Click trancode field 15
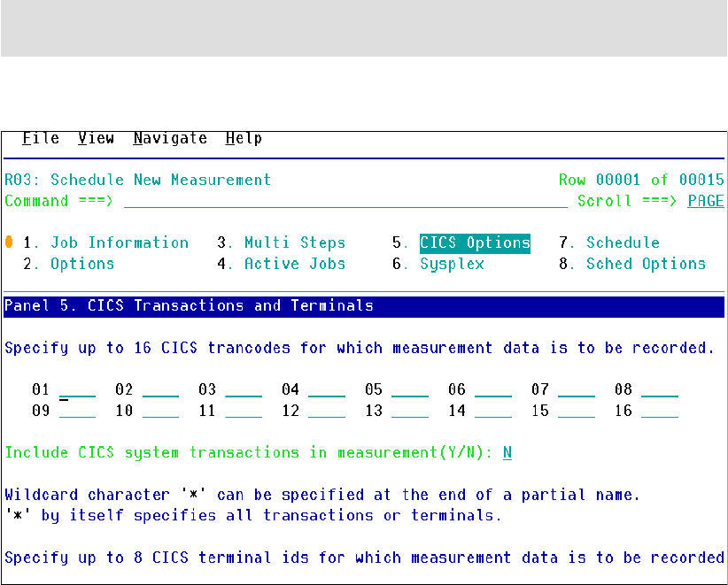 tap(577, 411)
